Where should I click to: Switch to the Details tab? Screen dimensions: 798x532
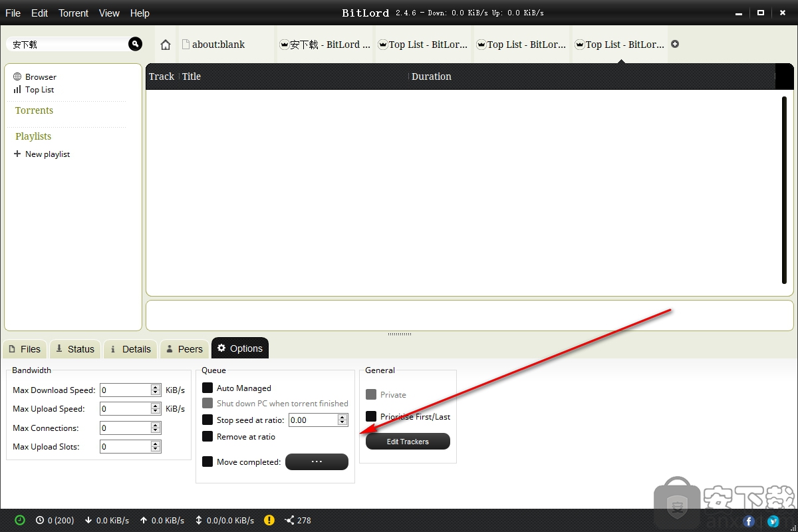tap(130, 349)
